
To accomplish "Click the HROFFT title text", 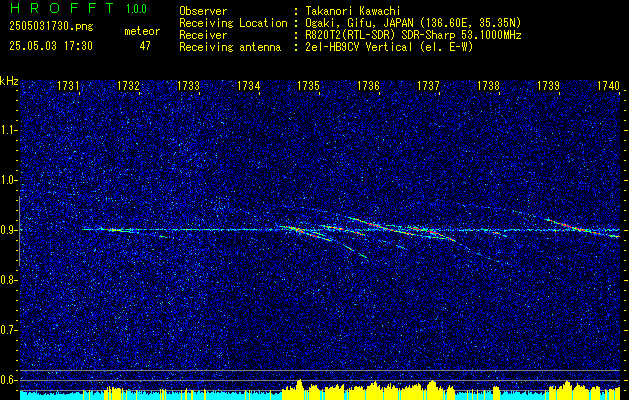I will pos(62,8).
